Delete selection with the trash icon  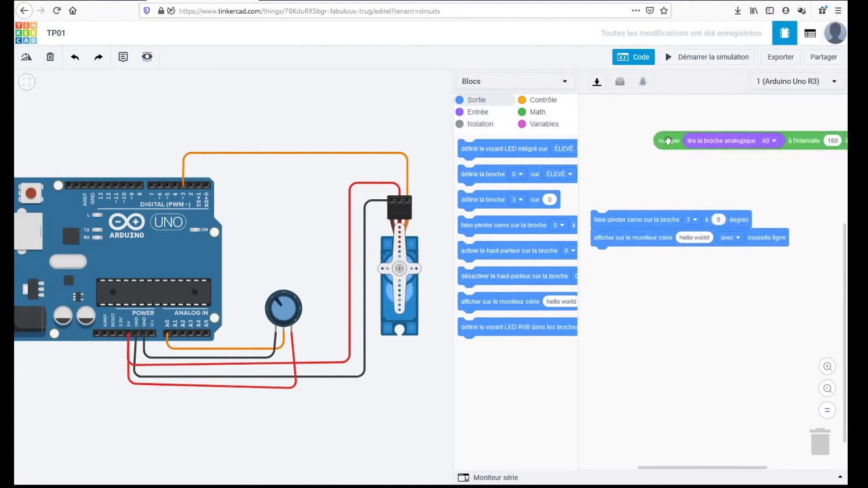pos(50,57)
